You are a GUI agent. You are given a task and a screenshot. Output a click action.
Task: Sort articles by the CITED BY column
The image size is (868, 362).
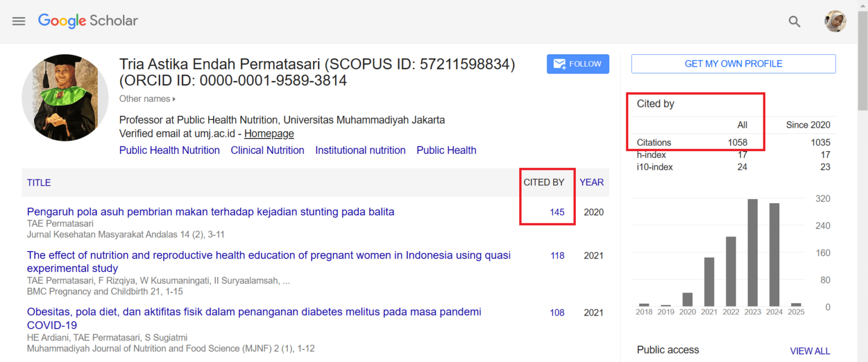click(545, 182)
